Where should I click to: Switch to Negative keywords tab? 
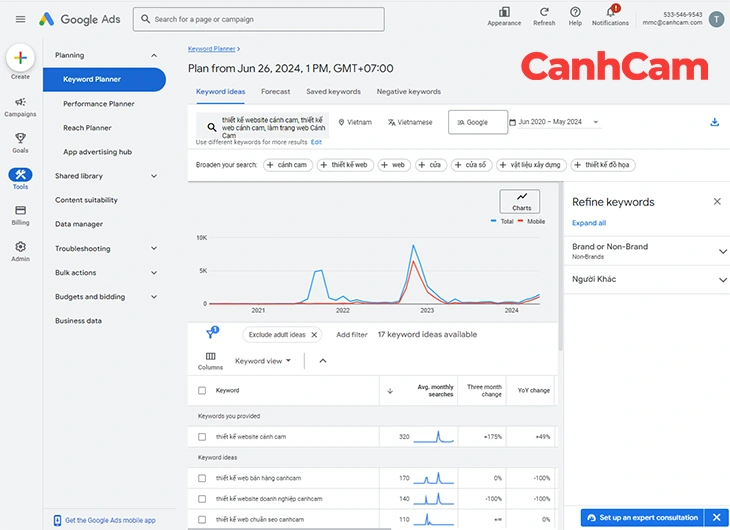pyautogui.click(x=408, y=92)
